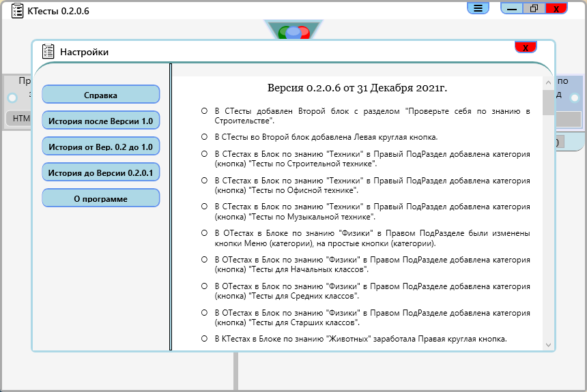Click the entry about Левая круглая кнопка
The image size is (587, 392).
tap(326, 137)
